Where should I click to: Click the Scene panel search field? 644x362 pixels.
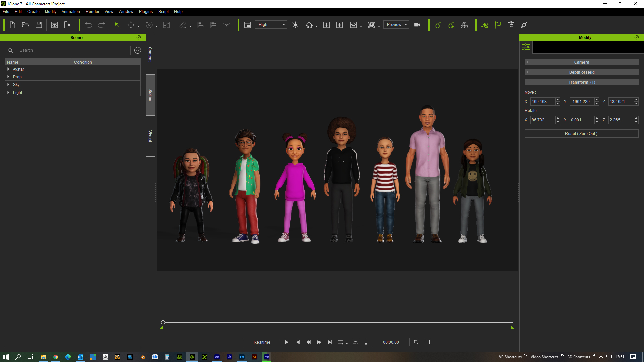[x=67, y=50]
